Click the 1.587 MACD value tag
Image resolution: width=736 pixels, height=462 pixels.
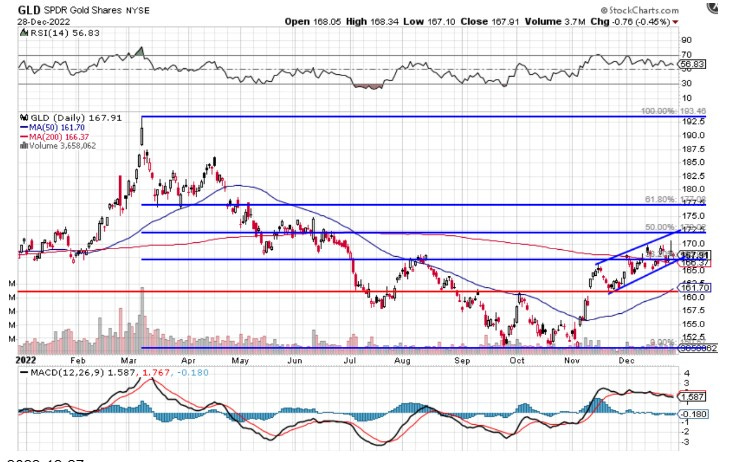coord(694,396)
